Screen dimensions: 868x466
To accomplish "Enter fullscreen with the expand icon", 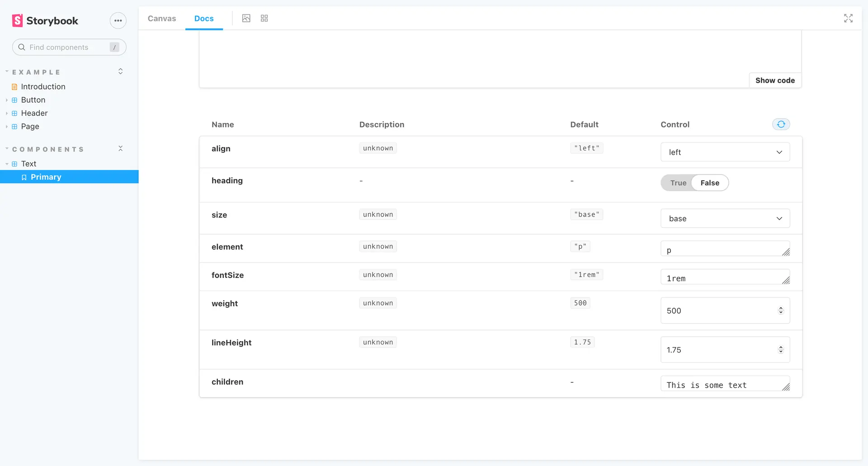I will 849,19.
